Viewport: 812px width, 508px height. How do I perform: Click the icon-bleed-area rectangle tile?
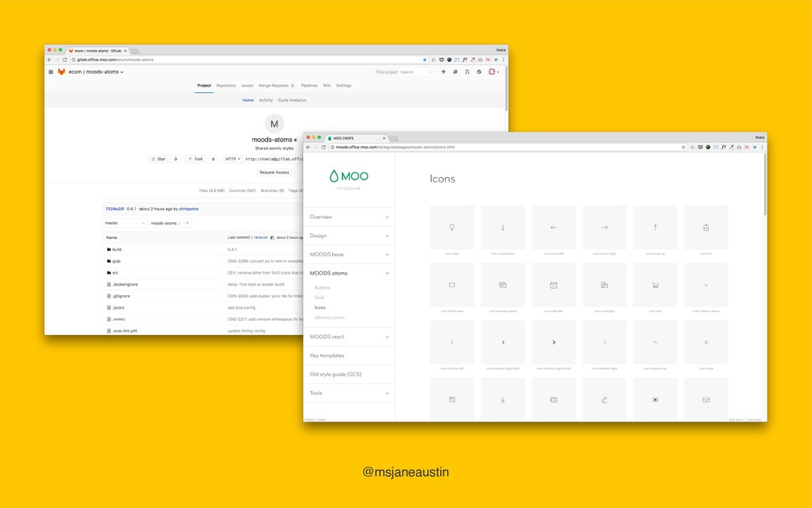click(x=451, y=285)
